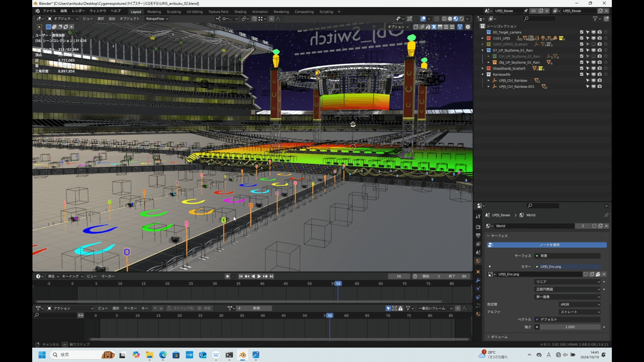Toggle selectability of UPJS_Ctrl_Rainbow.001
This screenshot has height=362, width=644.
coord(588,86)
